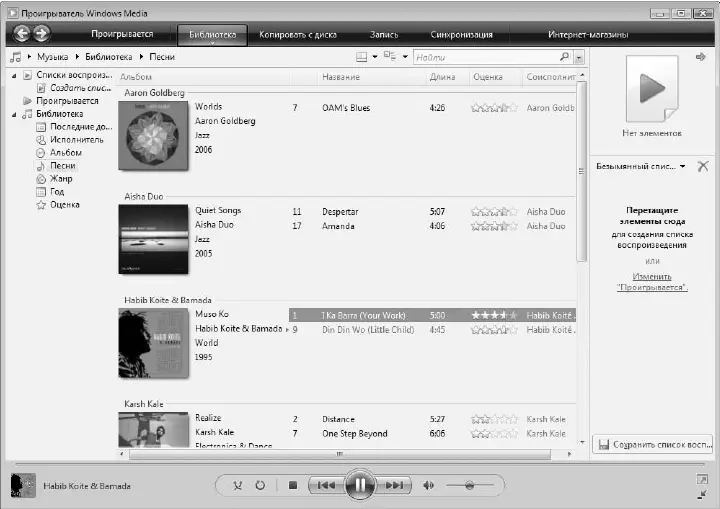Open the view options icon

(x=390, y=57)
